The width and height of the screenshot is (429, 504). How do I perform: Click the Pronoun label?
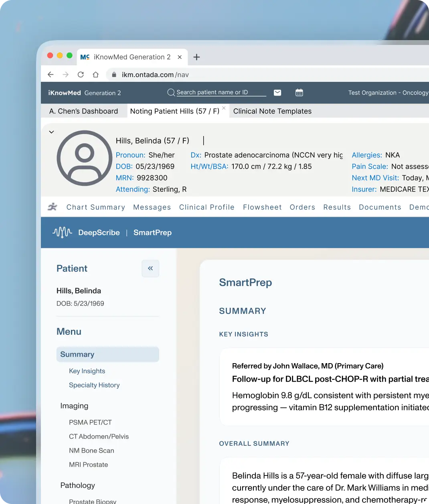pyautogui.click(x=131, y=155)
